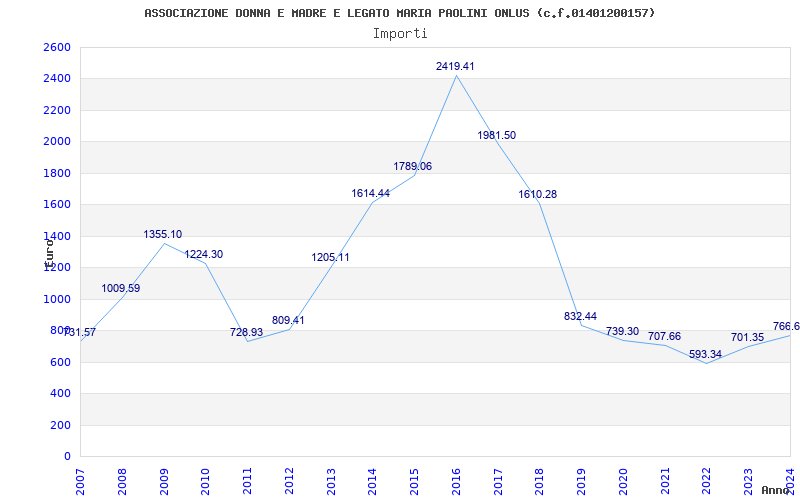Click the Euro y-axis title

49,254
